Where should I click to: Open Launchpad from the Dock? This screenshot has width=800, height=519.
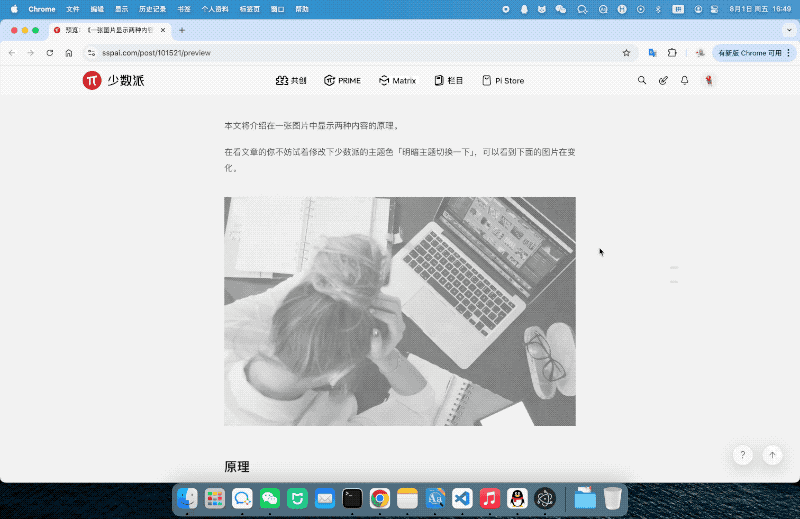pyautogui.click(x=215, y=498)
